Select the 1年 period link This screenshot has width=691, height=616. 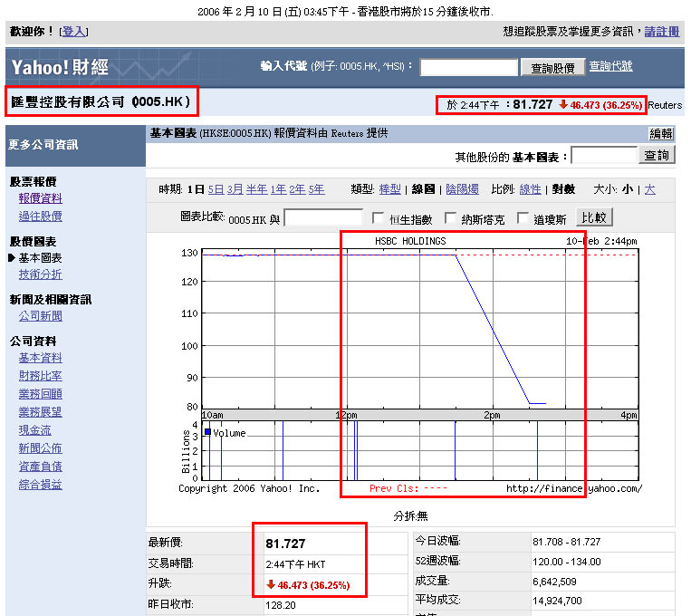coord(278,189)
